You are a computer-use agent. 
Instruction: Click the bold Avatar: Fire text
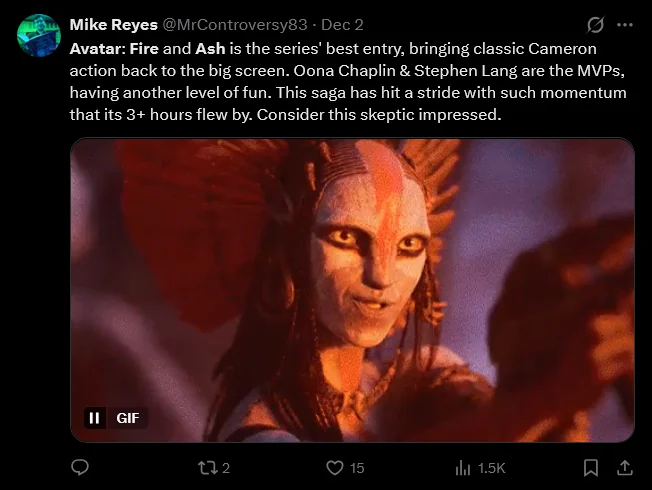coord(114,49)
